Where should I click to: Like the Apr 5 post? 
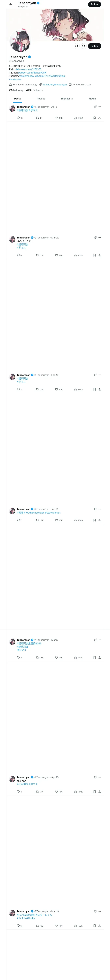click(57, 118)
